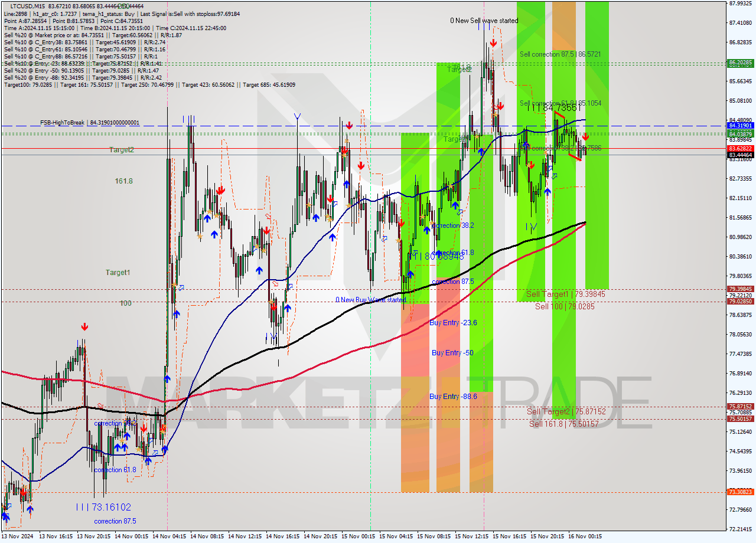The height and width of the screenshot is (543, 756).
Task: Click the 75.50157 red price tag
Action: 741,419
